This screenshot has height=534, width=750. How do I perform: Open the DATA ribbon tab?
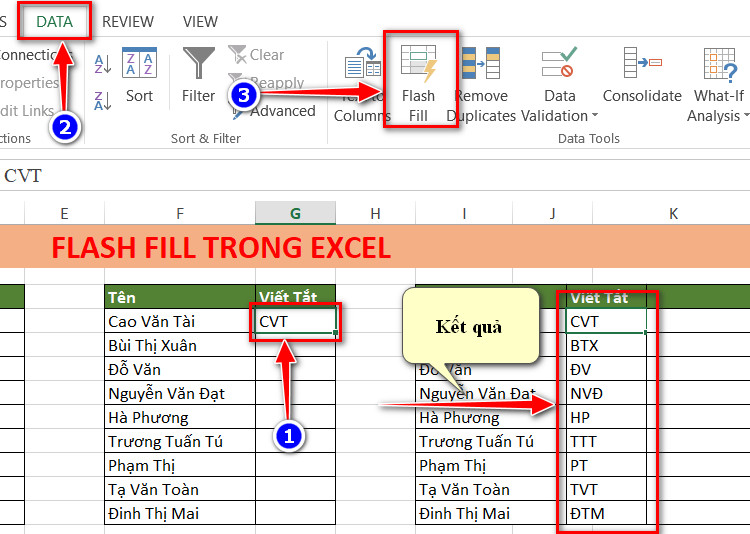55,22
